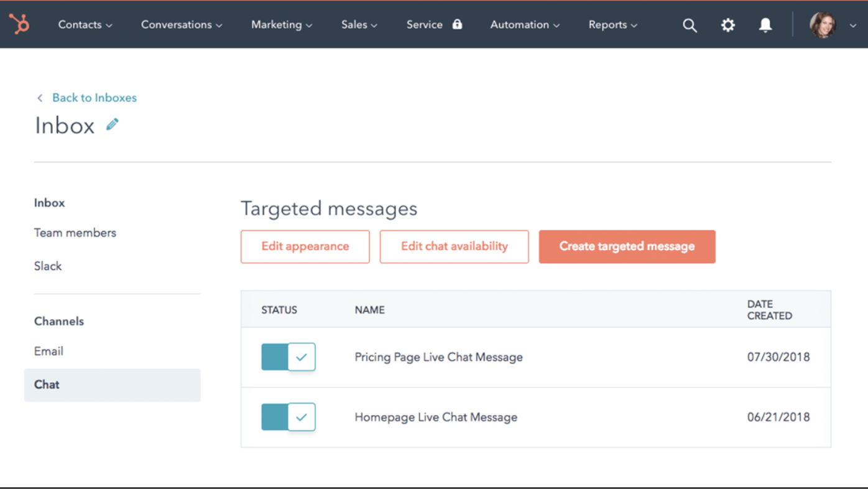868x489 pixels.
Task: Click the date 06/21/2018
Action: [x=778, y=417]
